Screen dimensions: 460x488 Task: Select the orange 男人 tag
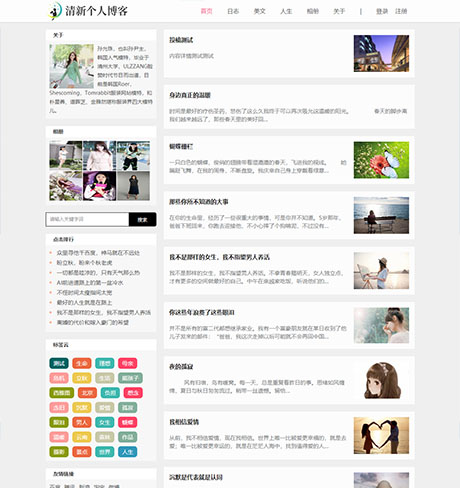tap(82, 422)
